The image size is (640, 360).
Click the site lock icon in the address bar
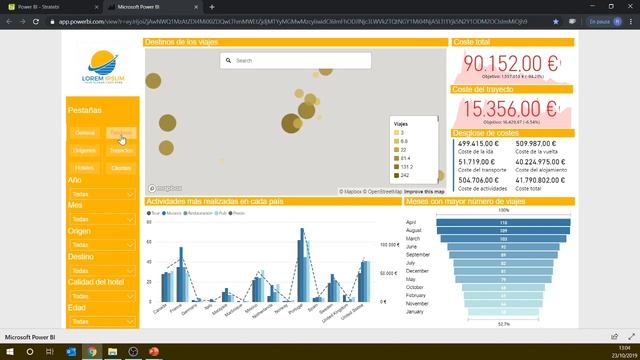coord(52,22)
